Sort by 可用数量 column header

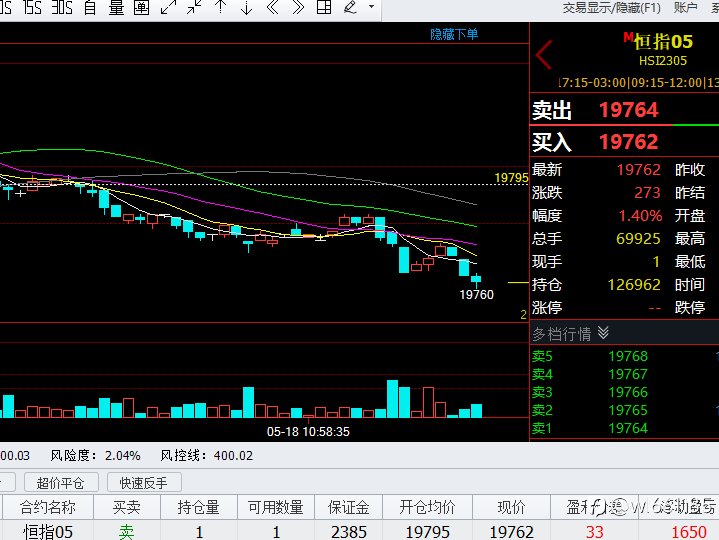[276, 507]
